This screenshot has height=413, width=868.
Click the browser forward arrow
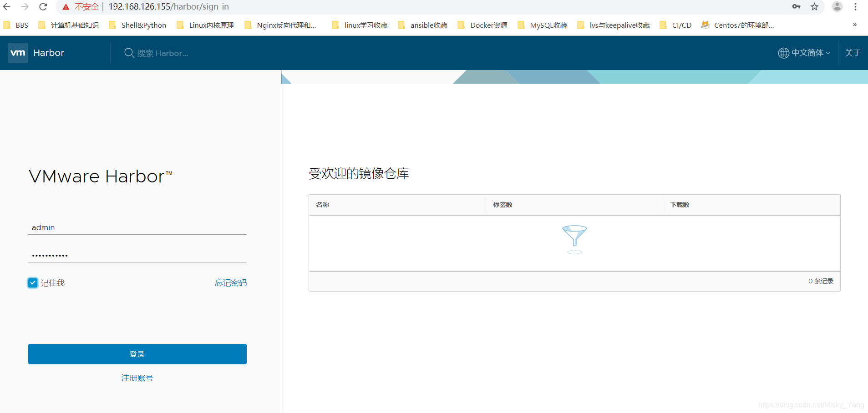click(25, 7)
